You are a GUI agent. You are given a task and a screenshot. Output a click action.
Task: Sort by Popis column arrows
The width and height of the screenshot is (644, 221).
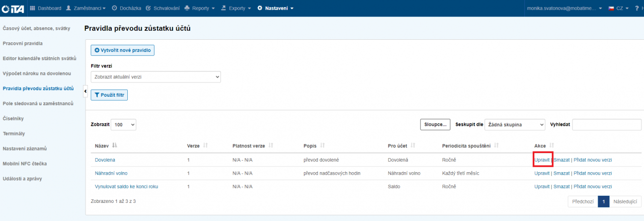pyautogui.click(x=323, y=145)
